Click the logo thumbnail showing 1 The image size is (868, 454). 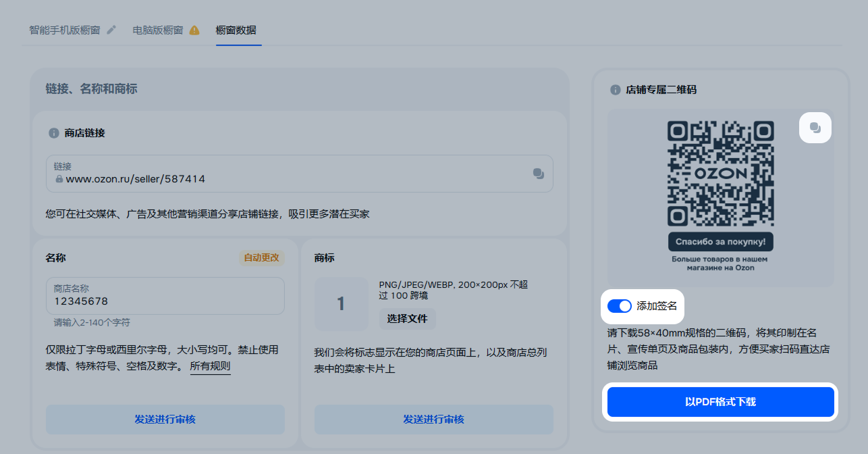(341, 304)
